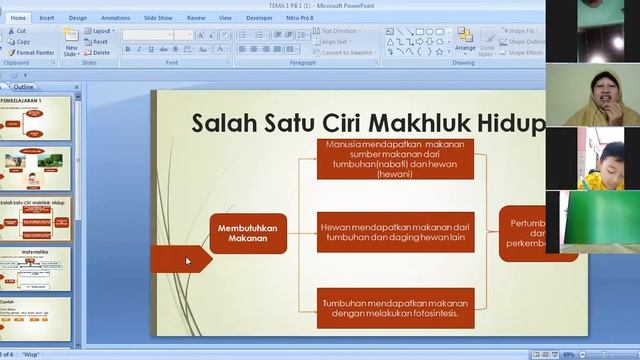Image resolution: width=640 pixels, height=360 pixels.
Task: Select the Membutuhkan Makanan box on slide
Action: click(x=248, y=233)
